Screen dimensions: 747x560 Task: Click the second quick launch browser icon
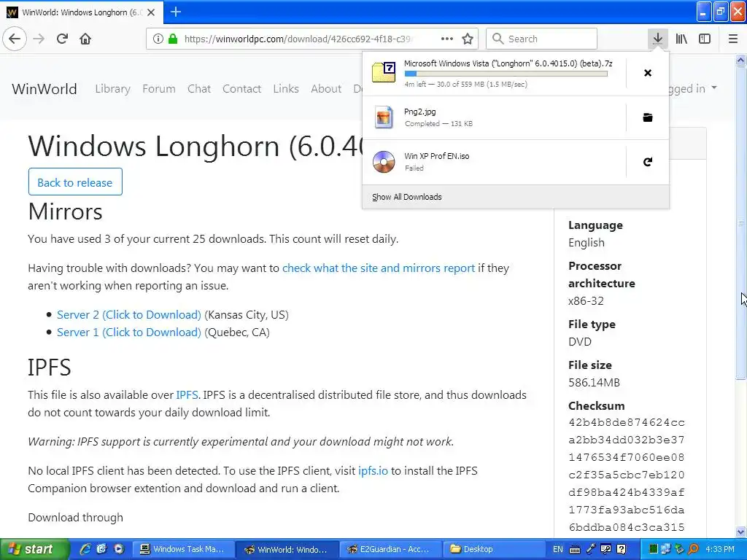click(x=102, y=549)
